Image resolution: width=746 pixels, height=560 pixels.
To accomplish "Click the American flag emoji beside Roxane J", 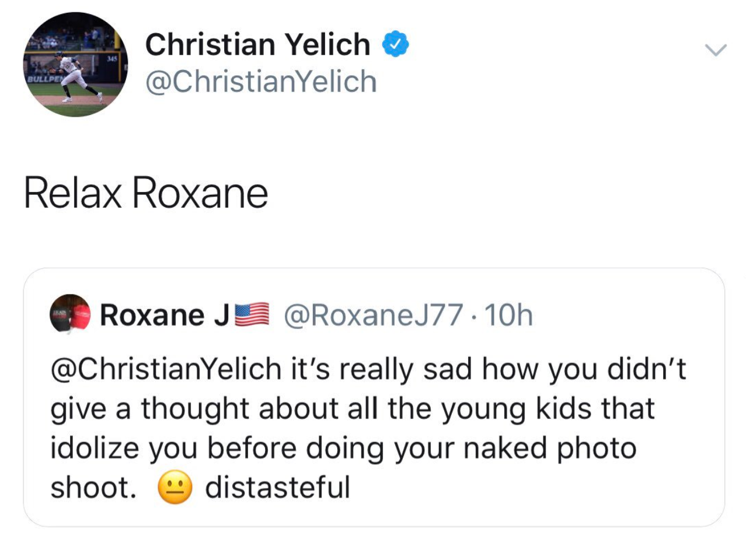I will click(252, 314).
